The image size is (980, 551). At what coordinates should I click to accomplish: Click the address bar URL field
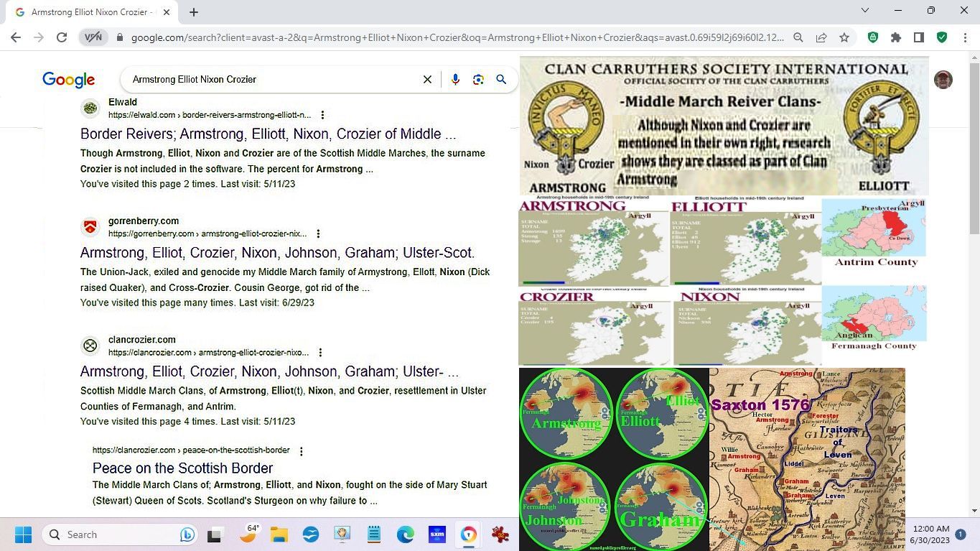coord(457,37)
